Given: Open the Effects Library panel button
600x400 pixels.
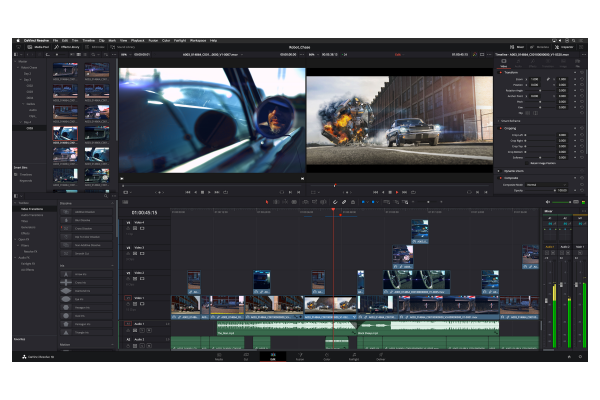Looking at the screenshot, I should pyautogui.click(x=67, y=47).
